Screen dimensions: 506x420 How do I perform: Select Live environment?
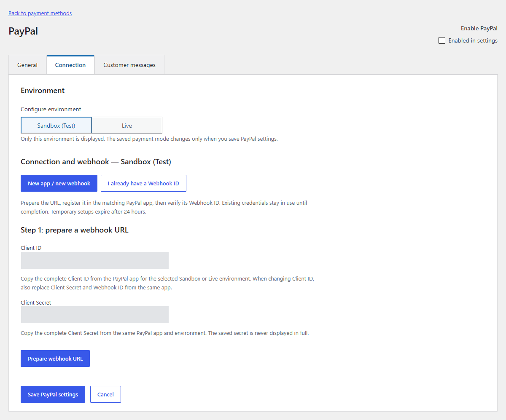(x=127, y=126)
